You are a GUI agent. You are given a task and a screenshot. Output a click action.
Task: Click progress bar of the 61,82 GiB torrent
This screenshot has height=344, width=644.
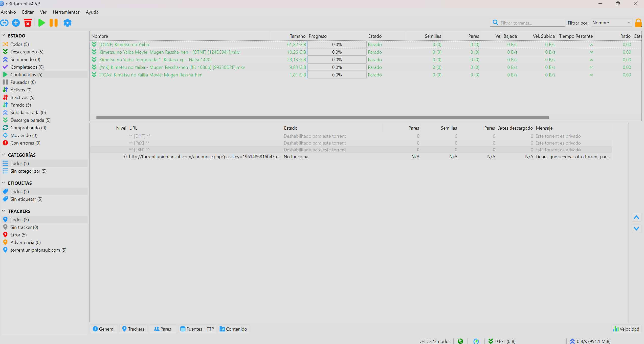(337, 45)
